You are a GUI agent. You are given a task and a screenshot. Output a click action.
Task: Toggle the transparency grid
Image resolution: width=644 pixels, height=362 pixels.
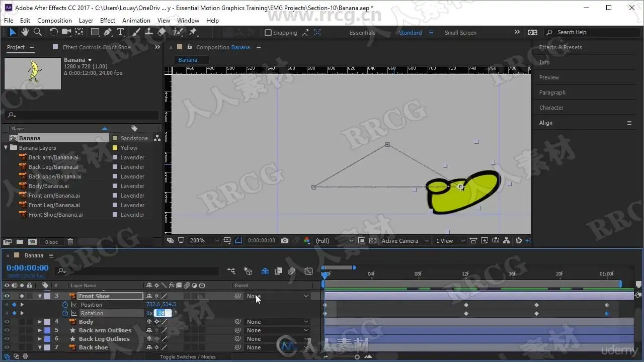click(x=373, y=241)
